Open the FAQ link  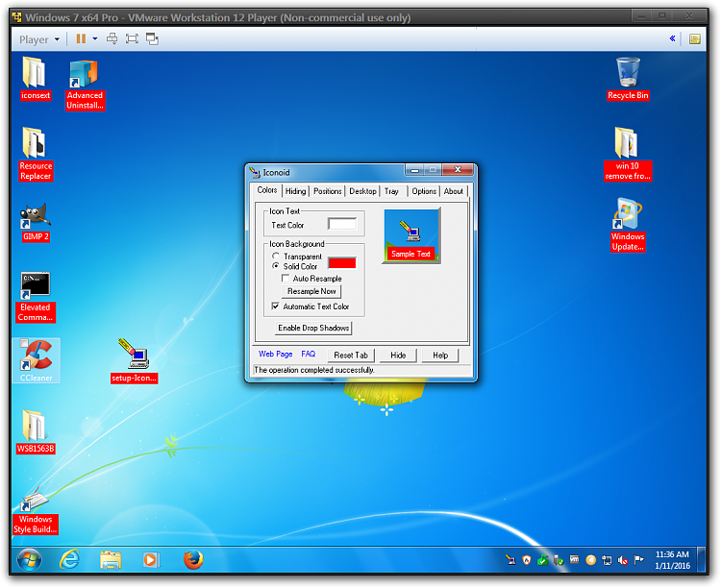[x=308, y=354]
